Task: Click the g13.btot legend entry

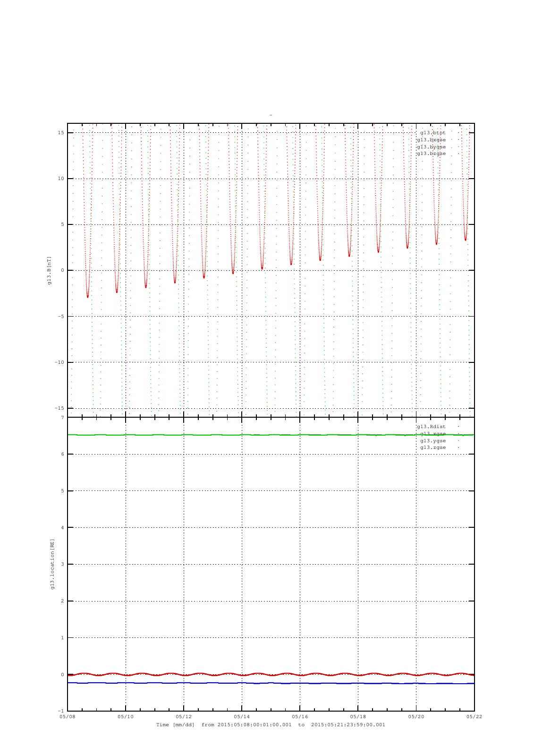Action: coord(433,133)
